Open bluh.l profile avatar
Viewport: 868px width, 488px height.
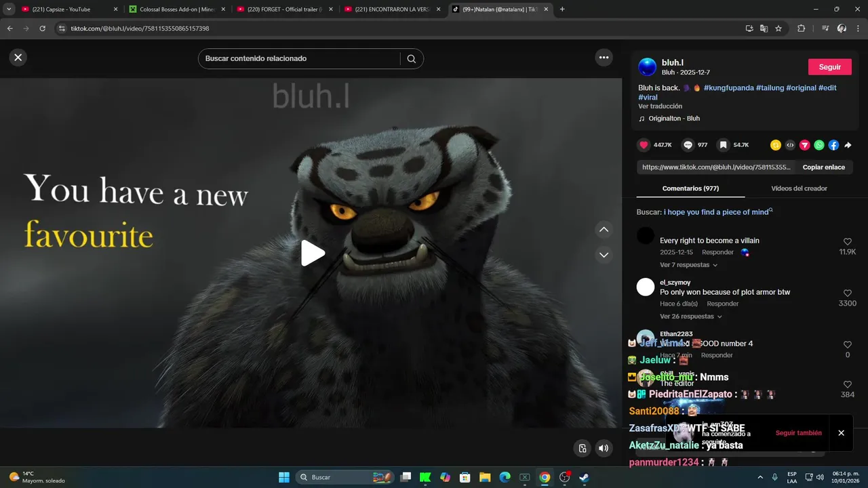point(648,67)
